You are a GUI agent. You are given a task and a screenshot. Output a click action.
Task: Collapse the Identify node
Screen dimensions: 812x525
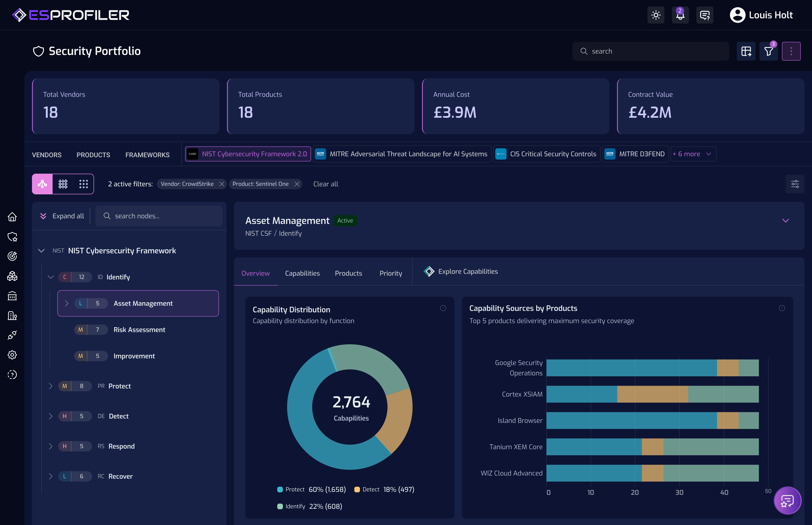51,277
